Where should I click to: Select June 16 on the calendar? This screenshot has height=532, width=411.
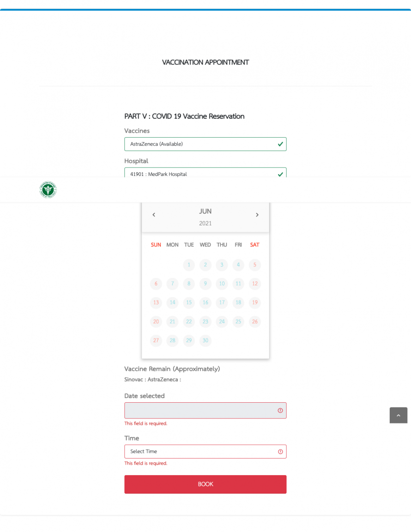(205, 302)
